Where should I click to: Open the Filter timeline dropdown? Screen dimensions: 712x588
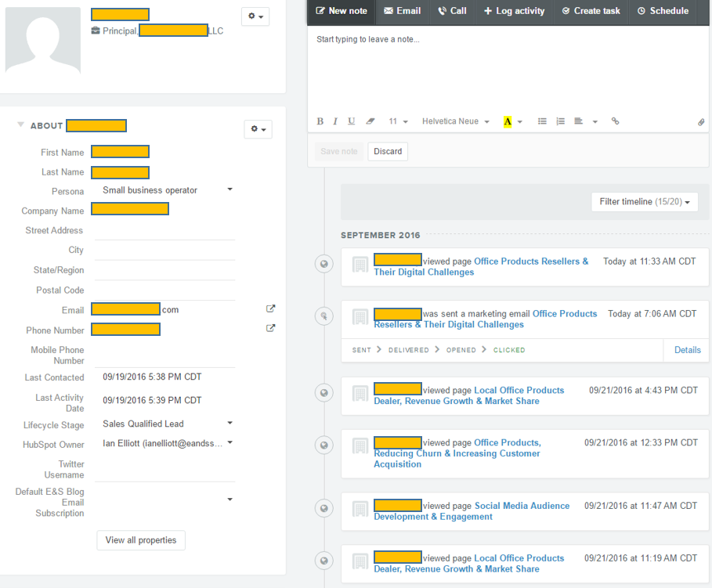coord(645,202)
